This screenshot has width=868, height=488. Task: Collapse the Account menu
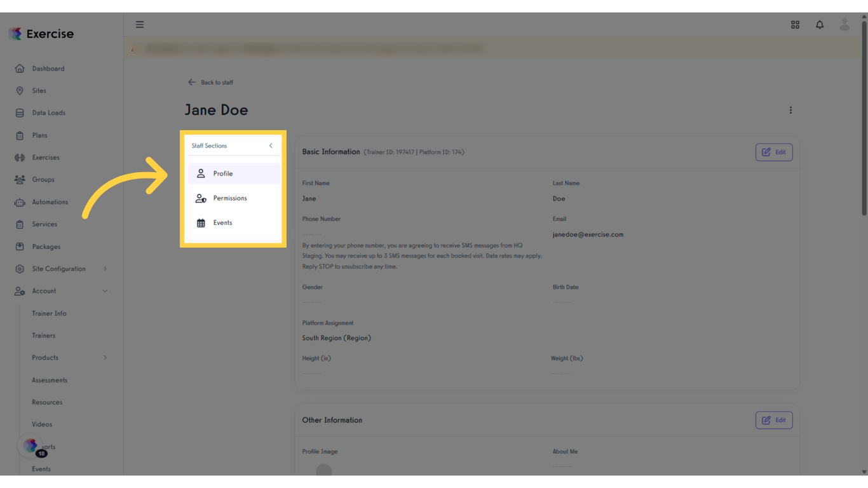pos(105,291)
